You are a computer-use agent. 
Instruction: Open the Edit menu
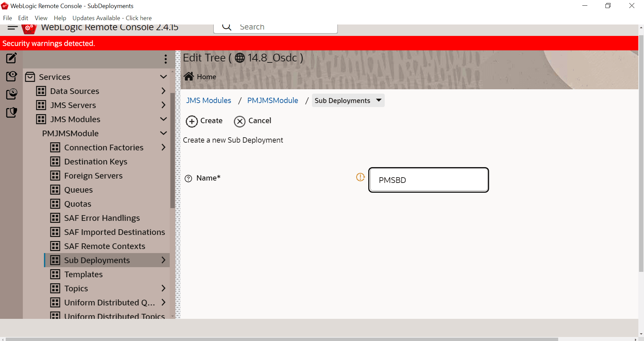(23, 18)
